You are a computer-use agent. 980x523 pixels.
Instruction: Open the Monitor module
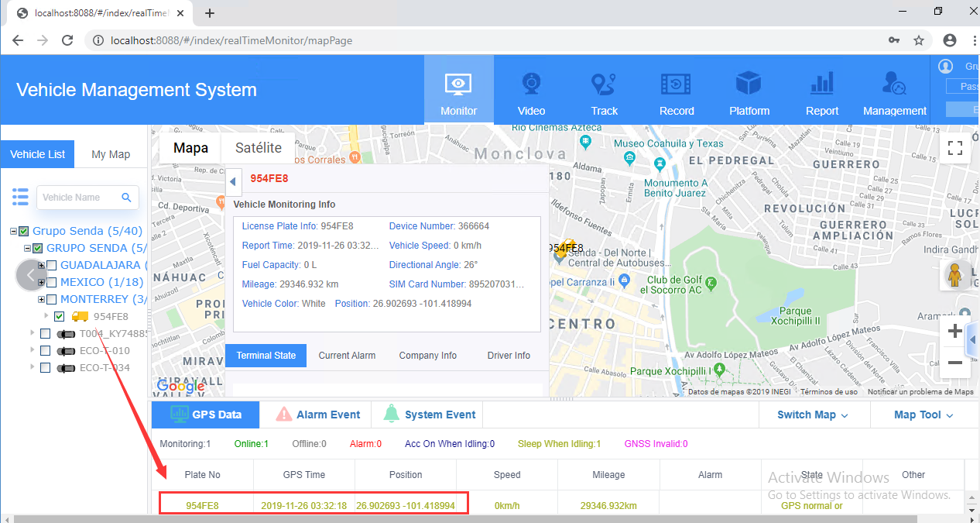pos(458,90)
